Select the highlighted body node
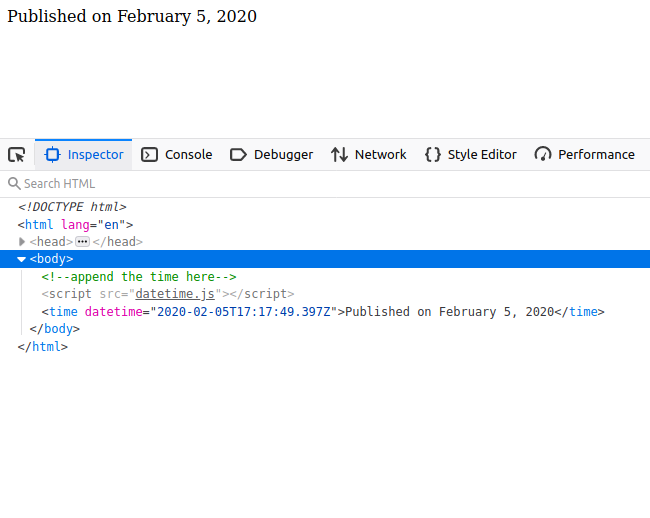The height and width of the screenshot is (518, 650). click(x=325, y=259)
